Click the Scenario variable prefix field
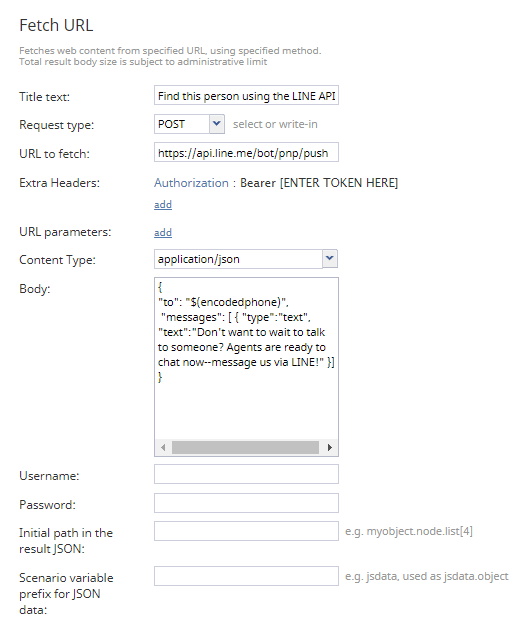The image size is (515, 619). coord(246,576)
